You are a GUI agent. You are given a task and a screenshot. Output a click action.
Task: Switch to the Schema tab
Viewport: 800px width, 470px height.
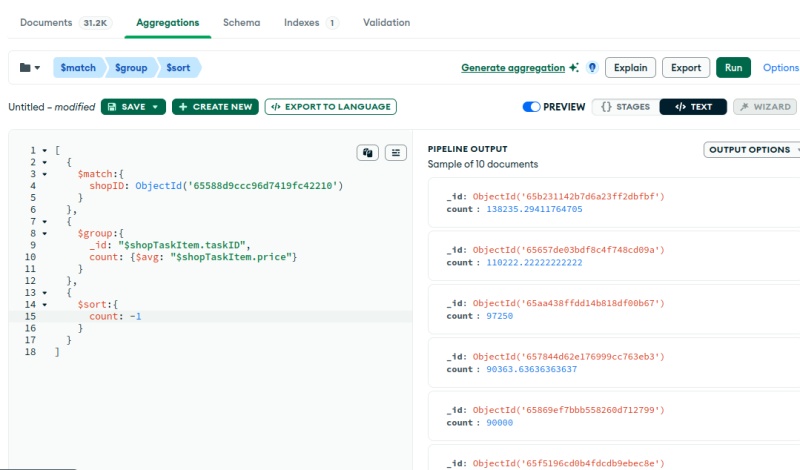[x=241, y=22]
